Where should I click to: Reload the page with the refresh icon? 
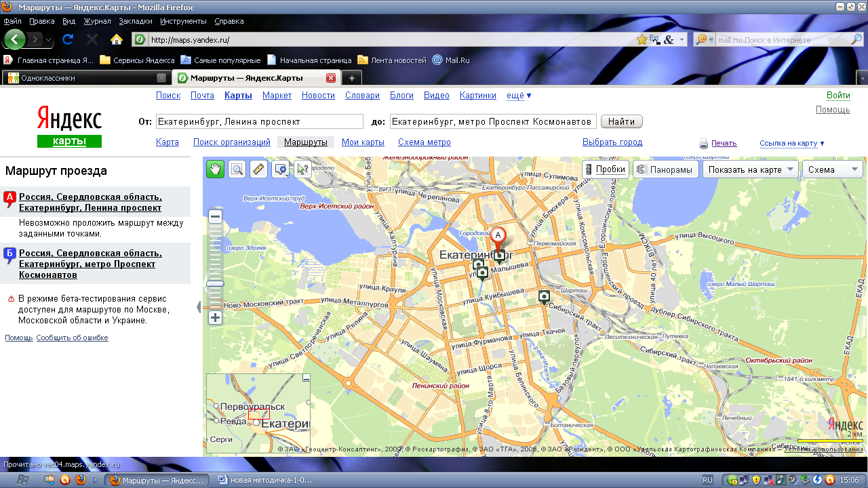tap(68, 39)
